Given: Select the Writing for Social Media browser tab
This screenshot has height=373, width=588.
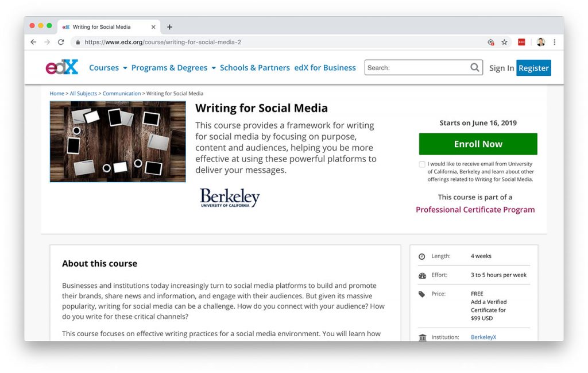Looking at the screenshot, I should coord(109,27).
